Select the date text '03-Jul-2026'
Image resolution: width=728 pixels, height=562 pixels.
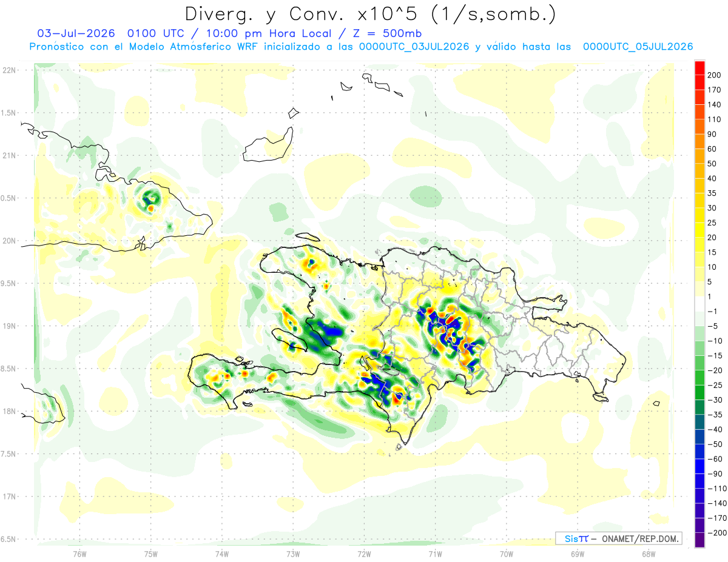point(76,33)
